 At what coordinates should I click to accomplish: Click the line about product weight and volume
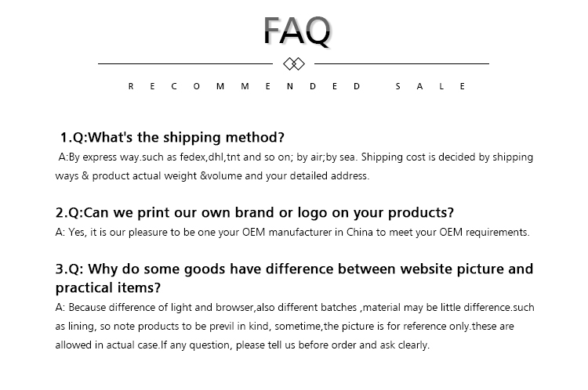click(212, 175)
